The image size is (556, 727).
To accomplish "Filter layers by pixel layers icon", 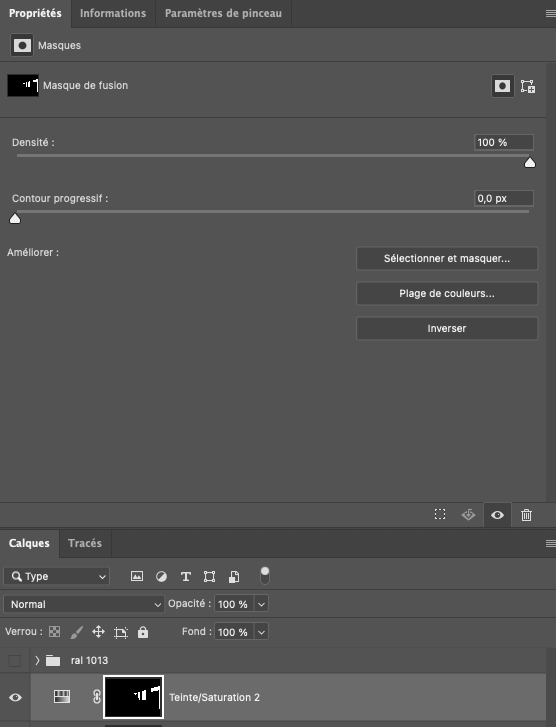I will pos(137,576).
